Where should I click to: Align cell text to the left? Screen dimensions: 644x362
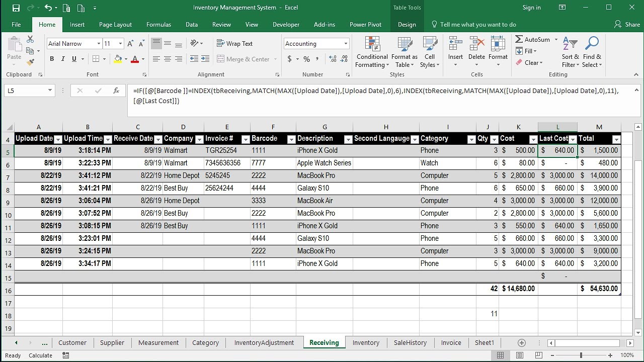point(156,59)
